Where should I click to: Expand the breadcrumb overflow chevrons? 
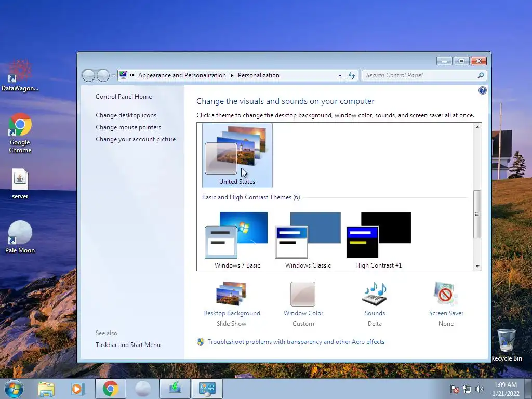[x=132, y=75]
